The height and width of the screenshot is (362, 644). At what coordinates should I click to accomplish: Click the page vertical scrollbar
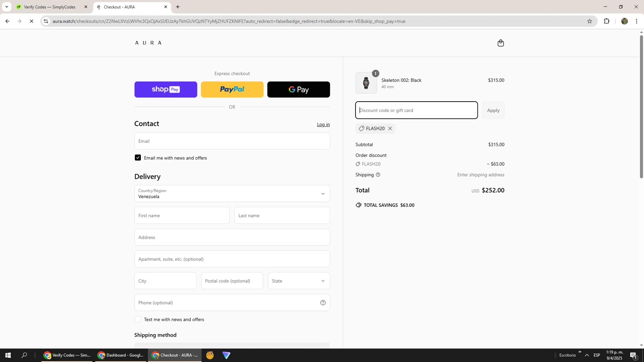(641, 106)
